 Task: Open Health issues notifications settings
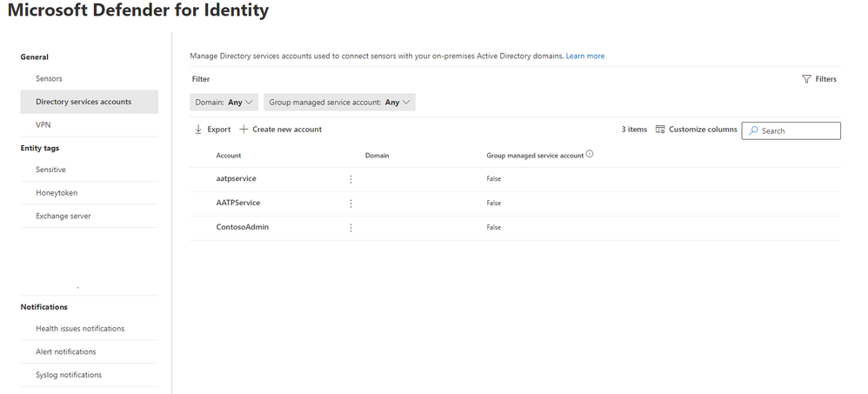[x=80, y=329]
